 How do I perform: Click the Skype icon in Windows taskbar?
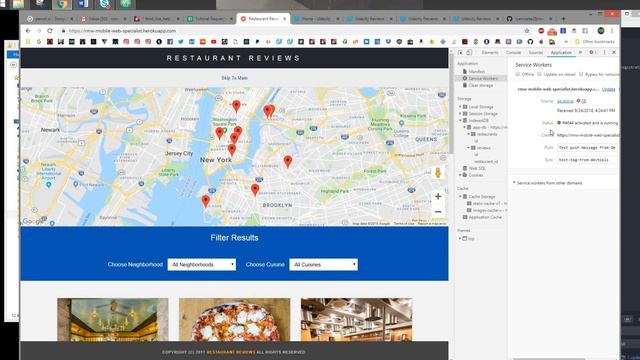pyautogui.click(x=105, y=4)
